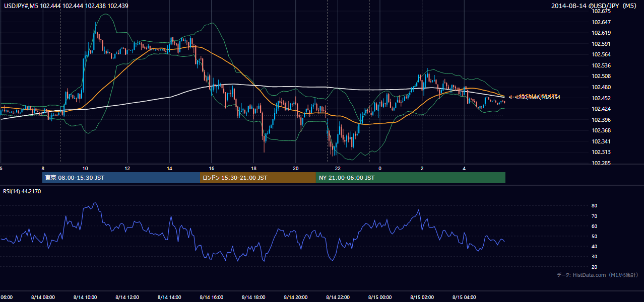Select the ロンドン 15:30-21:00 JST session bar
This screenshot has height=302, width=644.
coord(258,178)
